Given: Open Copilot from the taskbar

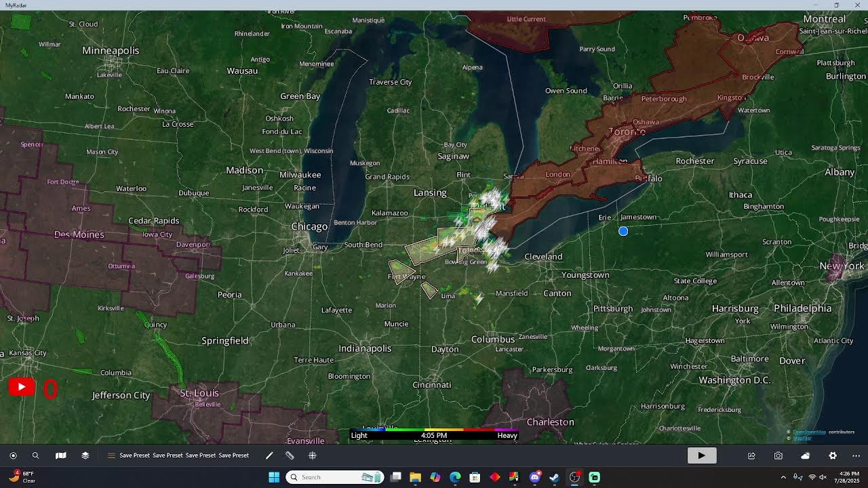Looking at the screenshot, I should tap(435, 477).
